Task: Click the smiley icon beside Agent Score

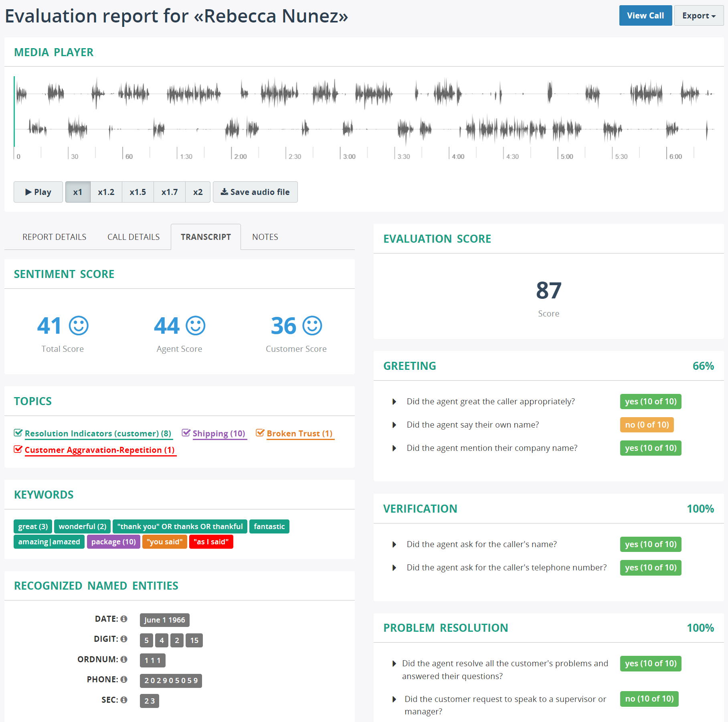Action: point(196,326)
